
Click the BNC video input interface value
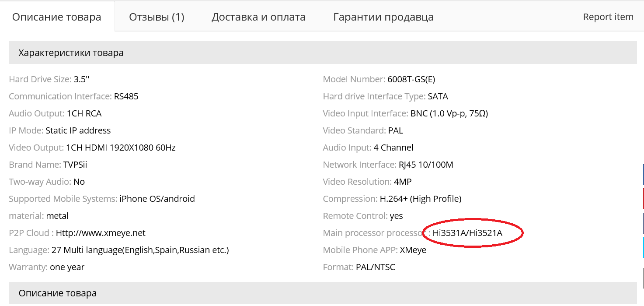click(x=449, y=113)
